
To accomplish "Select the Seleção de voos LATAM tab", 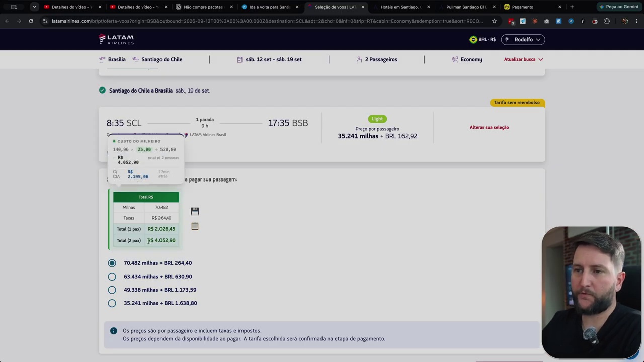I will point(335,7).
